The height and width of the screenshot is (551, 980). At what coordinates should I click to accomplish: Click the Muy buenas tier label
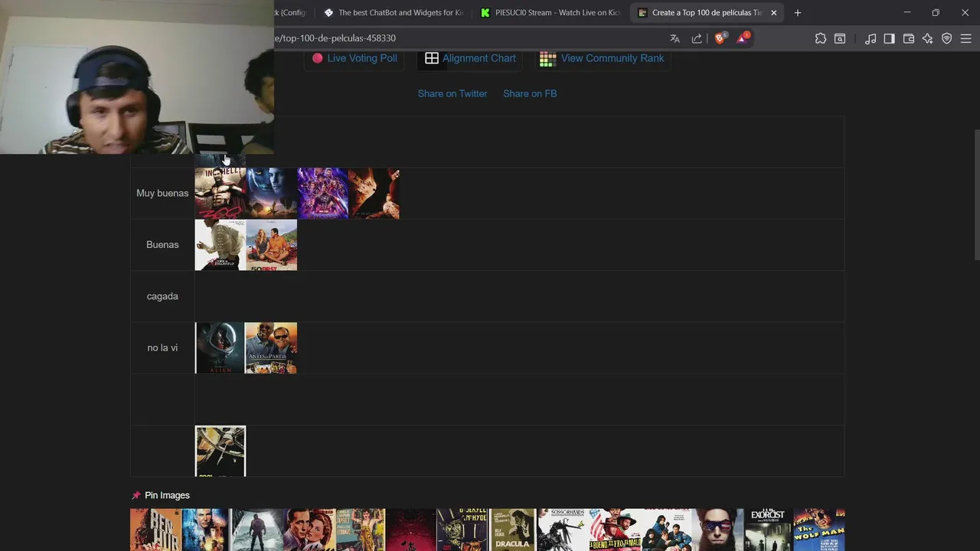pos(162,194)
